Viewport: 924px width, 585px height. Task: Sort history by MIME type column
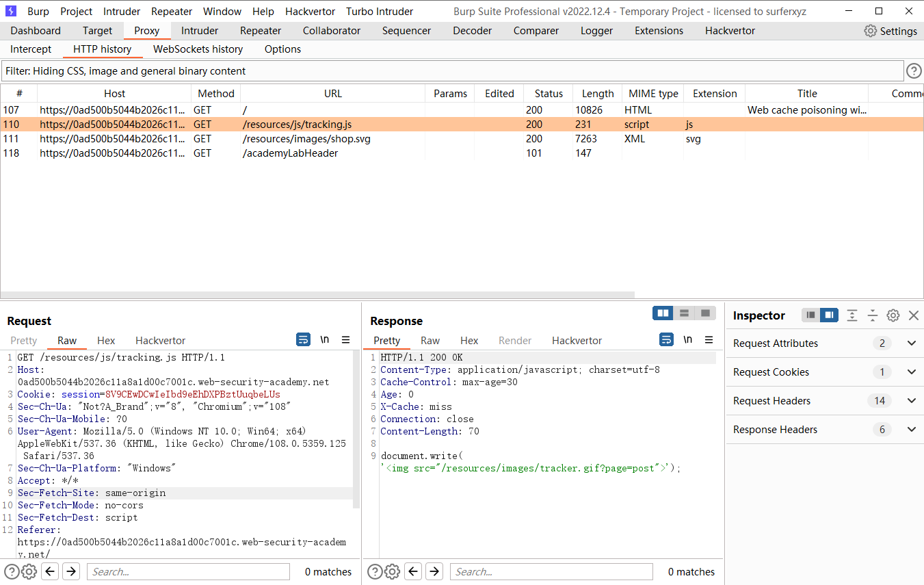tap(653, 94)
